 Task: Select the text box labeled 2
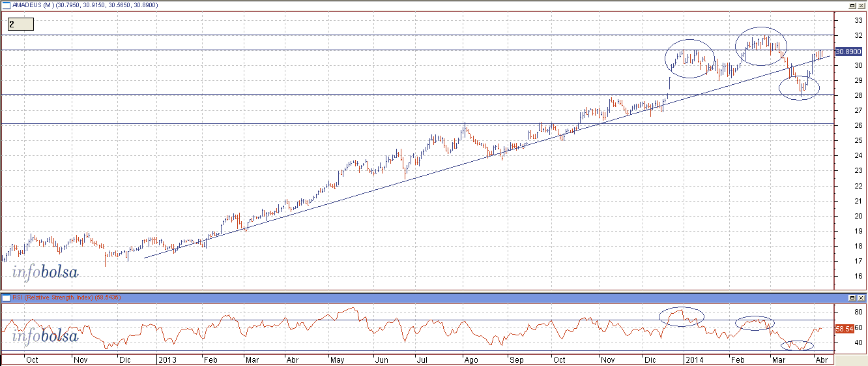20,24
